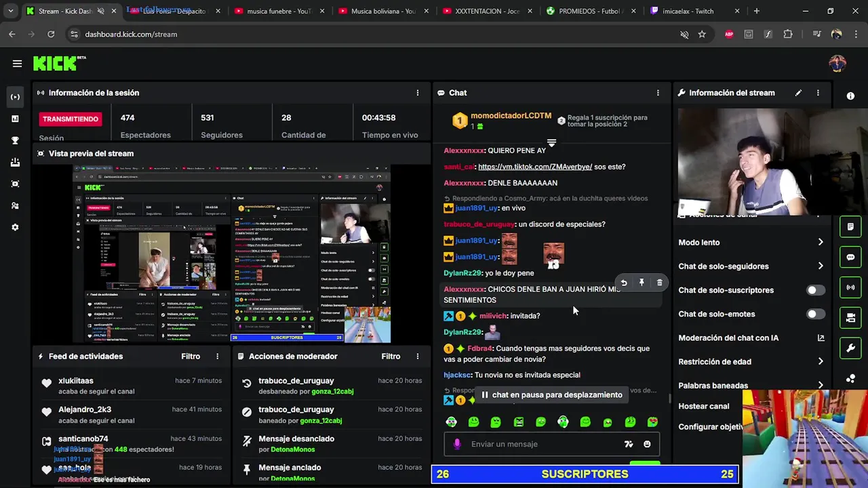Click the AdBlock Plus extension icon
The width and height of the screenshot is (868, 488).
coord(729,35)
